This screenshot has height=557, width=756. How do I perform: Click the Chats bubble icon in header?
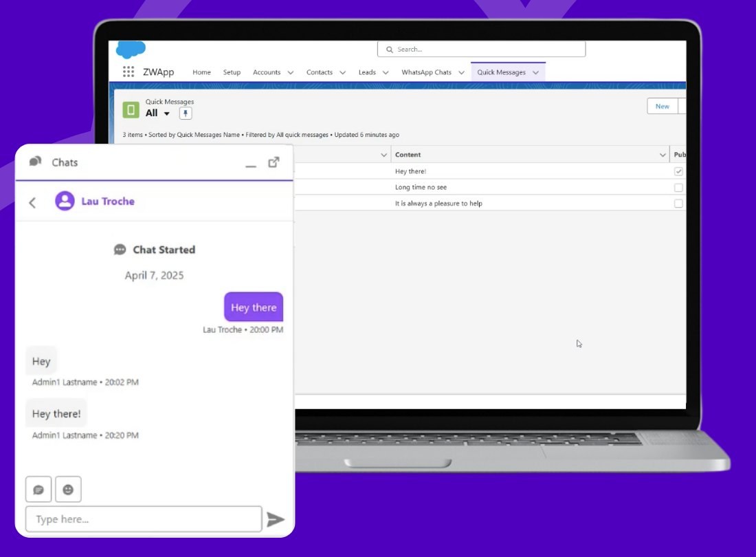point(35,162)
